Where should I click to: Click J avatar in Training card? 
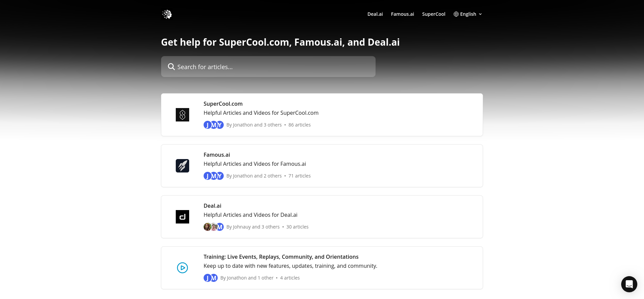click(x=207, y=278)
